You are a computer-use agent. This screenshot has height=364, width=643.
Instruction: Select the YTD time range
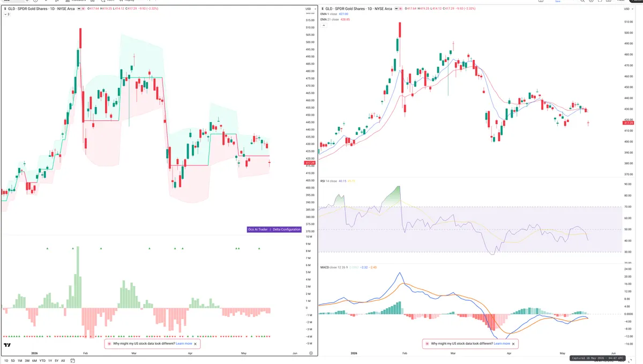click(42, 361)
